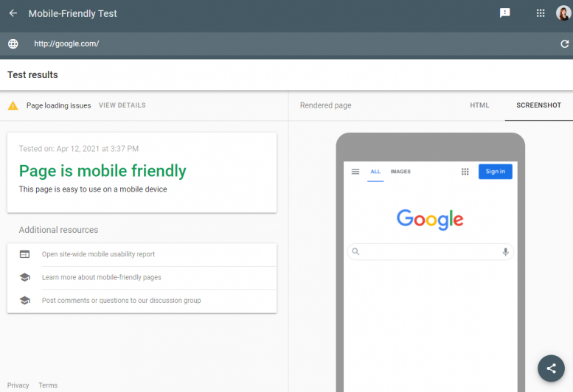Click the 'Mobile-Friendly Test' title
This screenshot has width=573, height=392.
click(x=73, y=13)
